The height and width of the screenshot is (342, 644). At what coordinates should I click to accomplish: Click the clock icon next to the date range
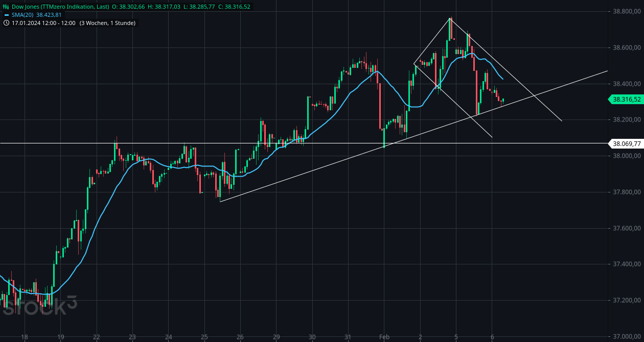point(6,23)
